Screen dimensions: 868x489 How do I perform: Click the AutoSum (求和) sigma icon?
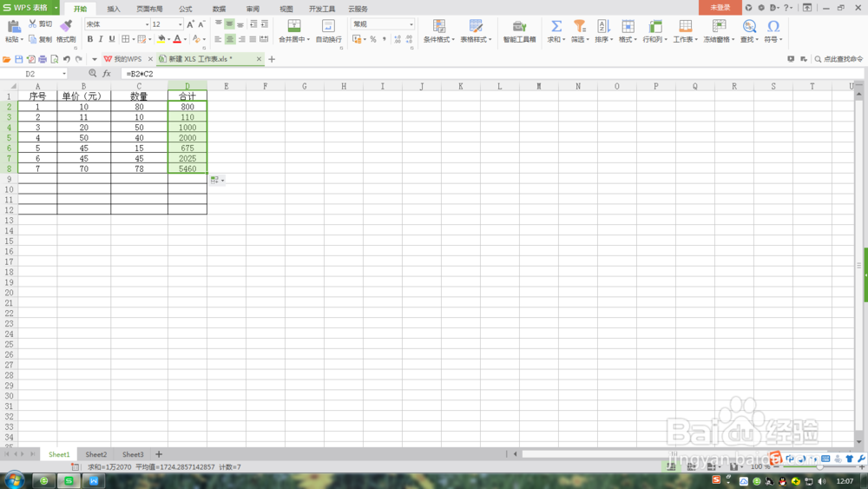(x=556, y=26)
